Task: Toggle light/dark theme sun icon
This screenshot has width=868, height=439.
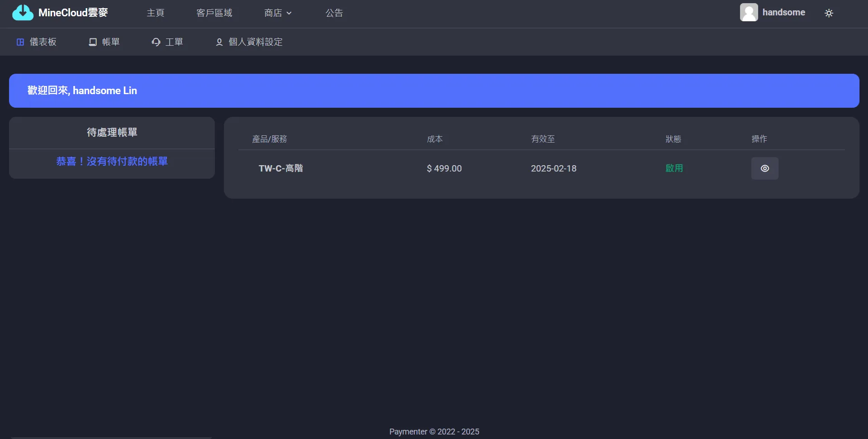Action: coord(829,13)
